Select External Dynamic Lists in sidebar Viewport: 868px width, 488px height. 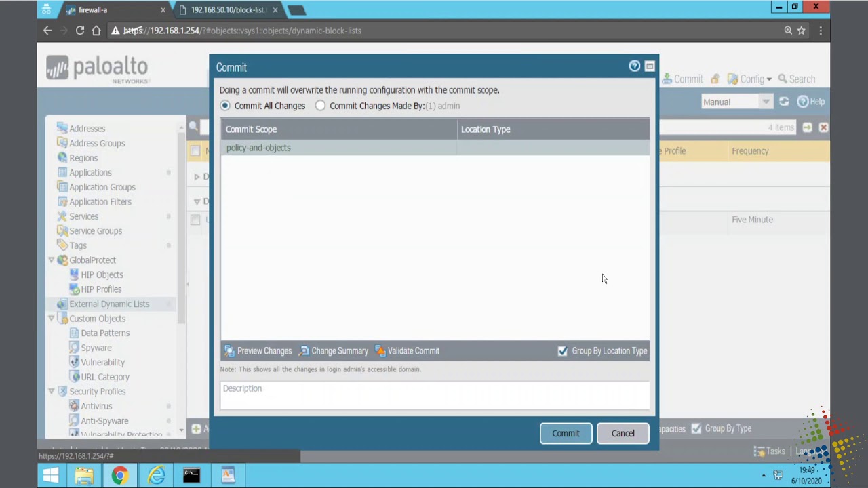tap(109, 304)
